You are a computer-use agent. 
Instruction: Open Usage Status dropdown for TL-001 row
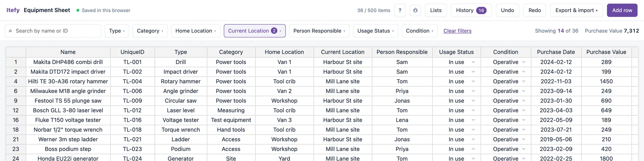(x=473, y=62)
